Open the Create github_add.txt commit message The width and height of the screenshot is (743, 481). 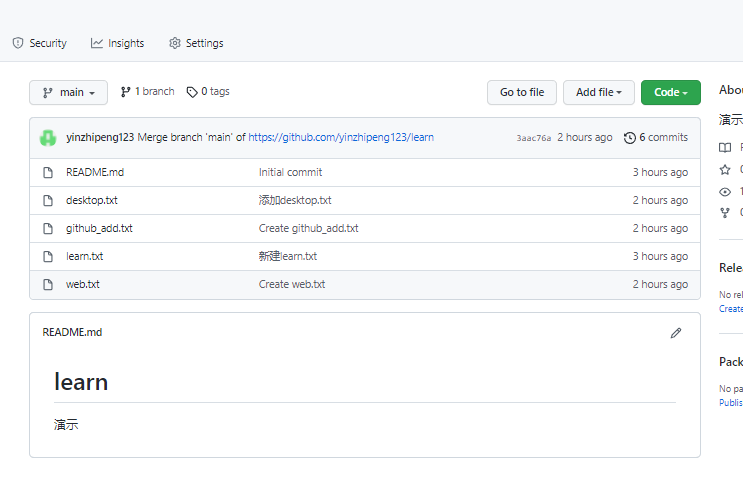click(308, 228)
